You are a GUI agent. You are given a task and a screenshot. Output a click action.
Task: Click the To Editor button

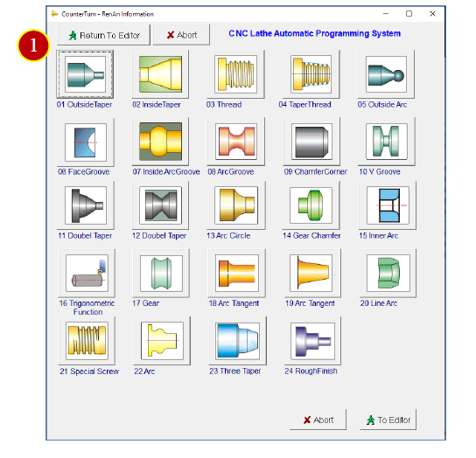pos(388,420)
